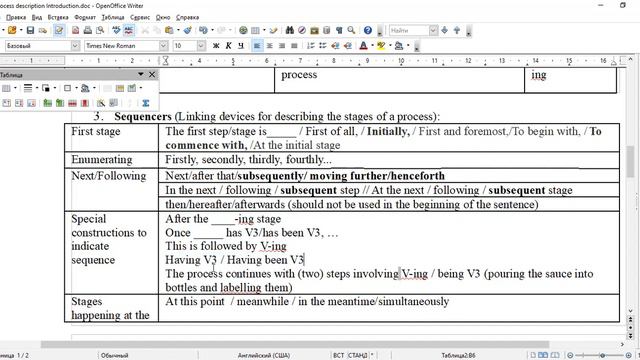Delete column in Таблица toolbar
This screenshot has height=360, width=640.
[85, 103]
